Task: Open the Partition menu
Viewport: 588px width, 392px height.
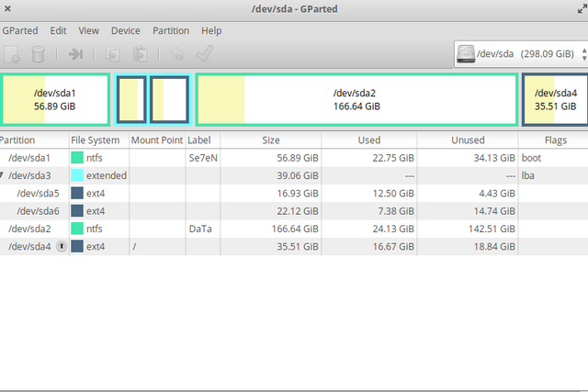Action: (x=171, y=30)
